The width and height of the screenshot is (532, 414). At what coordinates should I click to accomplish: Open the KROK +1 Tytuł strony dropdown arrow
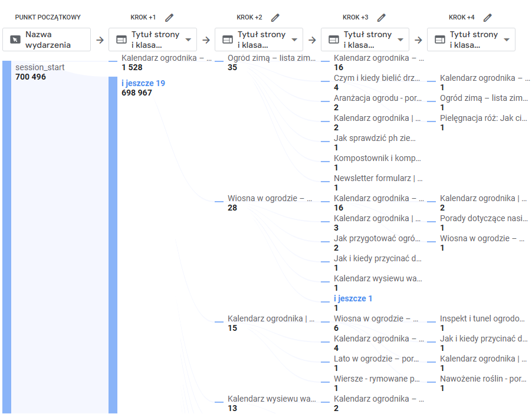point(188,40)
